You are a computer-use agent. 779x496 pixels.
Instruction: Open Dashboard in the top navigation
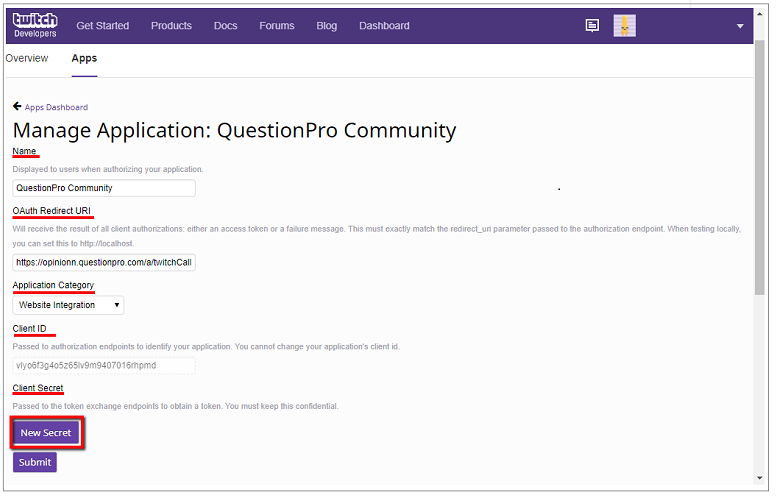point(384,26)
